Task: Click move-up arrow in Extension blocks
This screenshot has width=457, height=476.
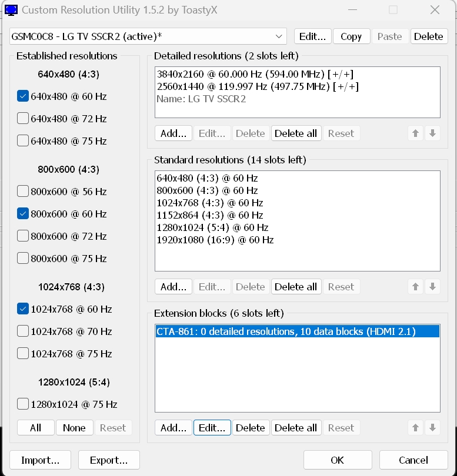Action: click(416, 428)
